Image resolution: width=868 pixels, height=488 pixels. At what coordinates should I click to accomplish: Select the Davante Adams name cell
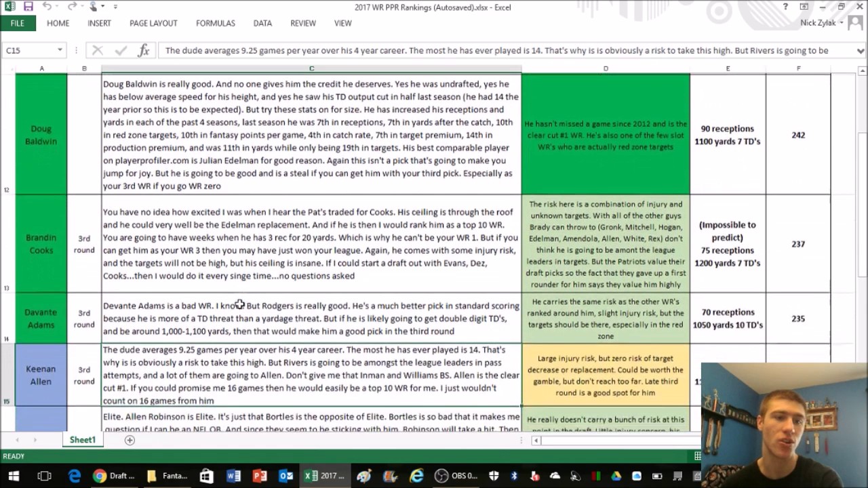click(x=41, y=319)
